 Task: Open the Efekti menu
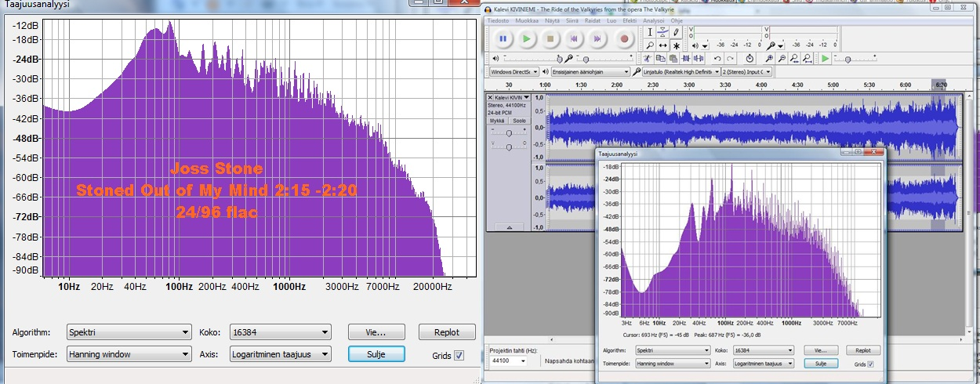tap(630, 20)
